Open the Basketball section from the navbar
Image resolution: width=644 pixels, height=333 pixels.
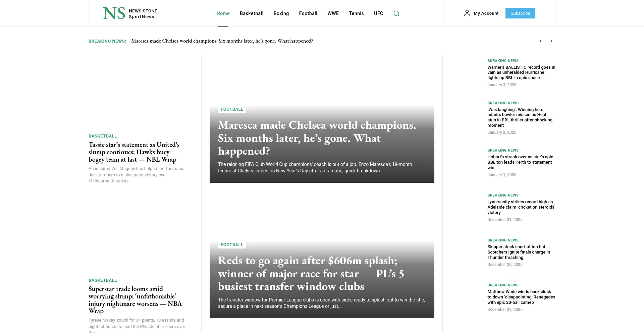252,13
